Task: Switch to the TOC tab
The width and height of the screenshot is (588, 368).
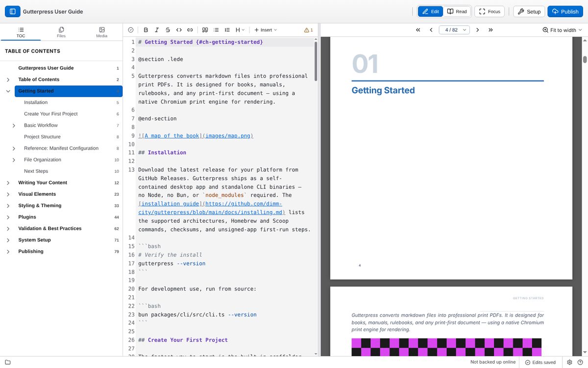Action: click(x=21, y=32)
